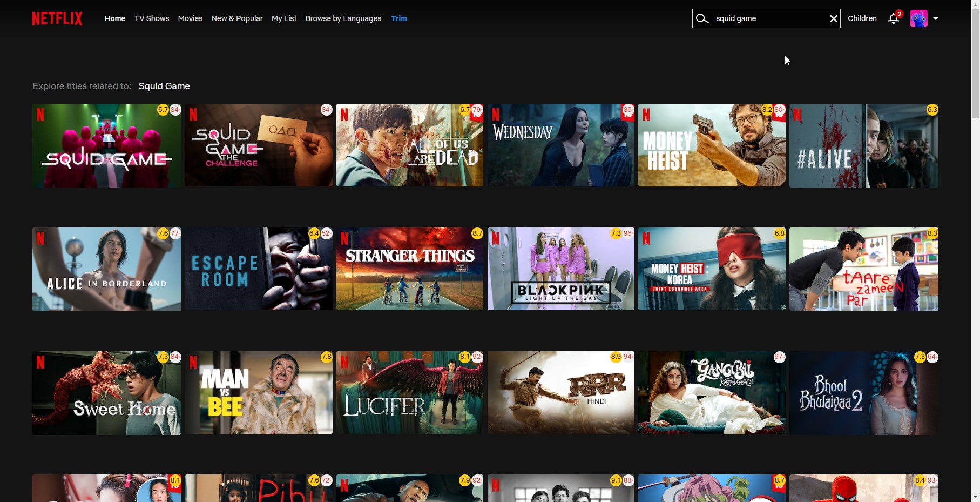Screen dimensions: 980x502
Task: Open the notifications bell
Action: pos(894,18)
